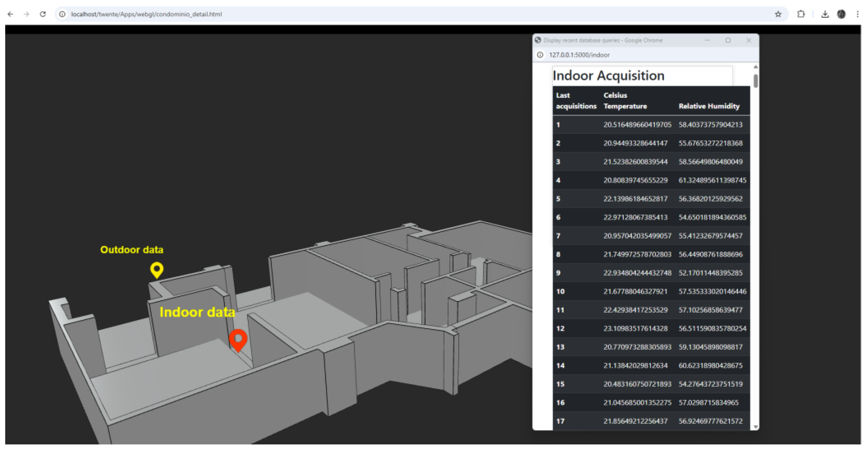View site info icon in main address bar

pyautogui.click(x=62, y=14)
